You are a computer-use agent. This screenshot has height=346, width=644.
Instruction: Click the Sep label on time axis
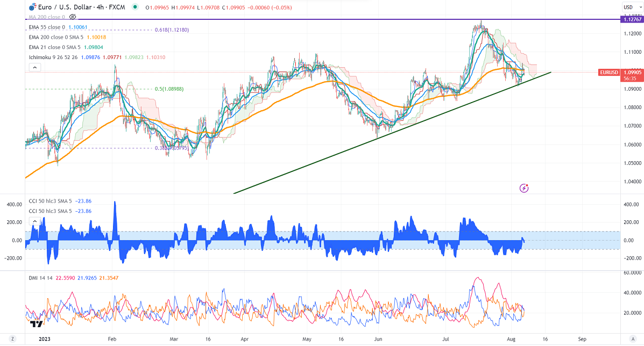[582, 339]
